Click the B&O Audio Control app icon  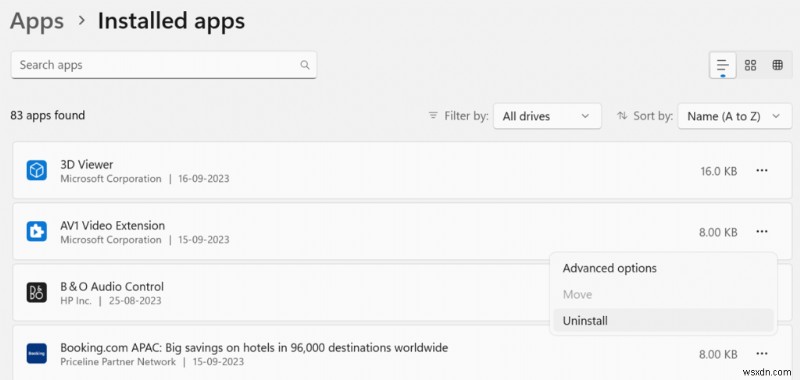pos(37,292)
